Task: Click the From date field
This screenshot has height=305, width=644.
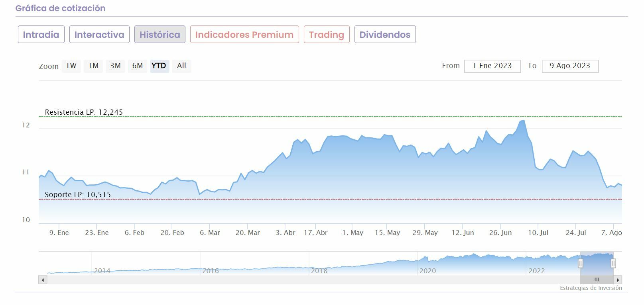Action: pos(492,66)
